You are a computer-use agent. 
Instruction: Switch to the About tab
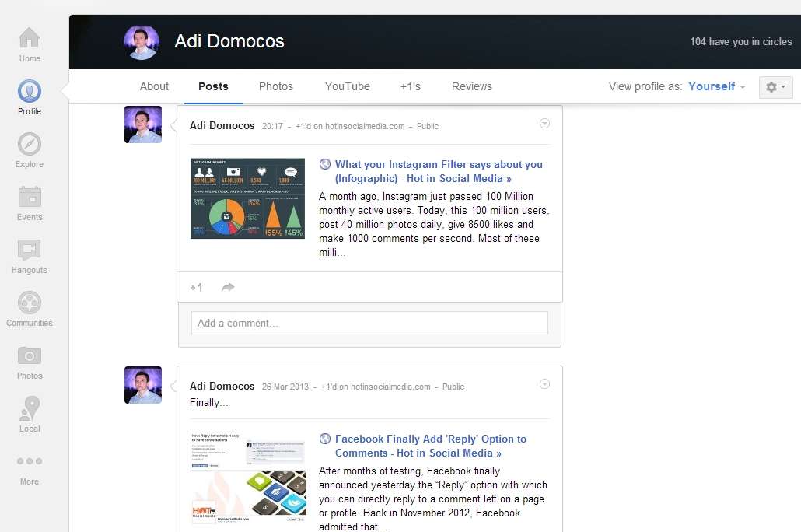pos(154,86)
